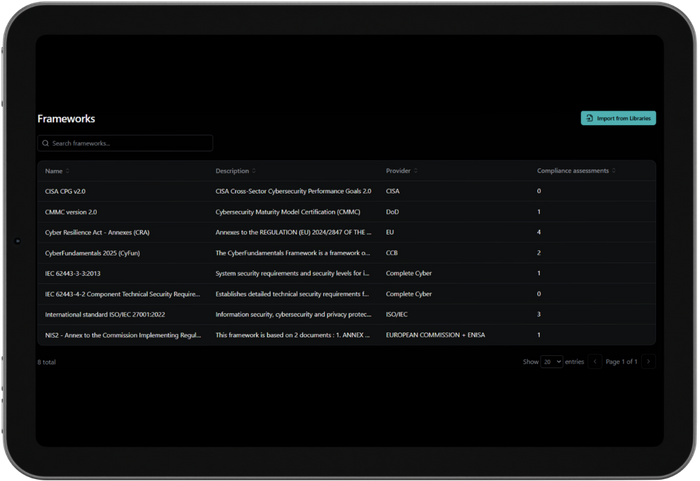Screen dimensions: 700x481
Task: Click the Name column header
Action: [54, 171]
